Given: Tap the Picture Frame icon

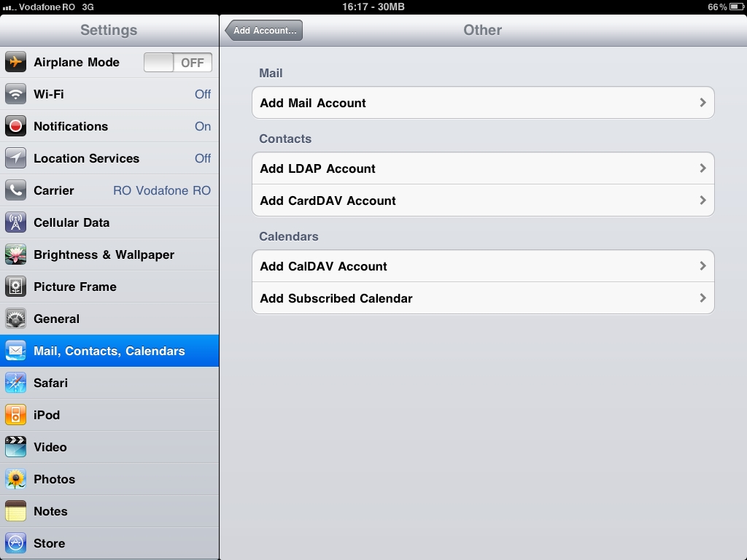Looking at the screenshot, I should click(x=16, y=287).
